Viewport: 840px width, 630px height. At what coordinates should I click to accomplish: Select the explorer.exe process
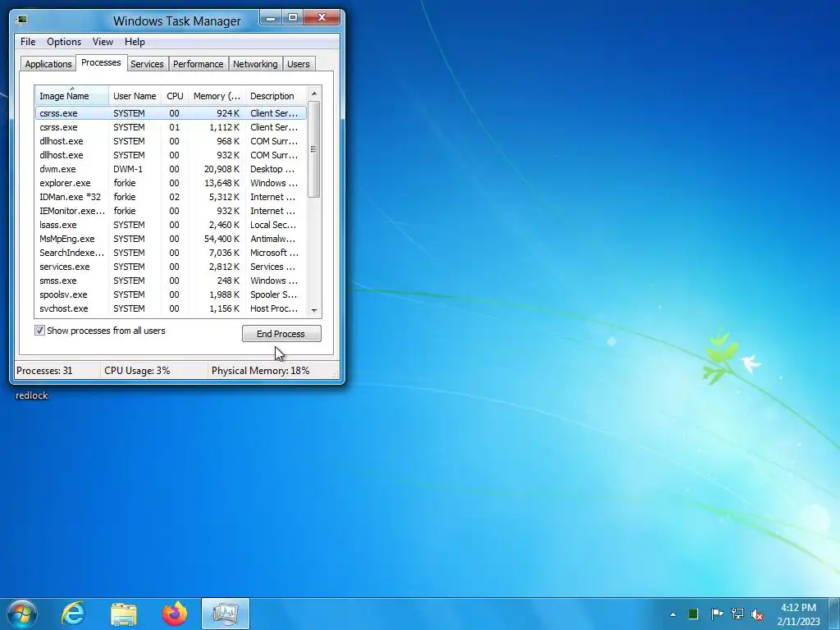tap(171, 183)
